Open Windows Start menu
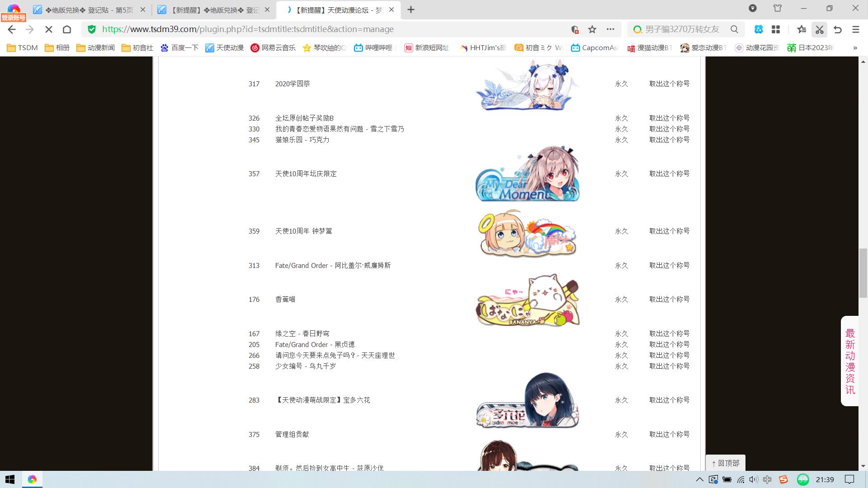The image size is (868, 488). [x=10, y=479]
